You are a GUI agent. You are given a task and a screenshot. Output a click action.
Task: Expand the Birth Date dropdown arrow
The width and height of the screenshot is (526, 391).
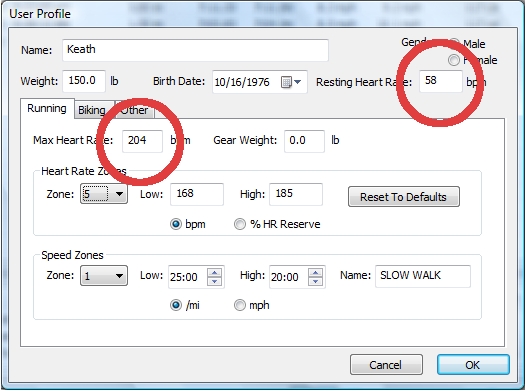point(297,82)
